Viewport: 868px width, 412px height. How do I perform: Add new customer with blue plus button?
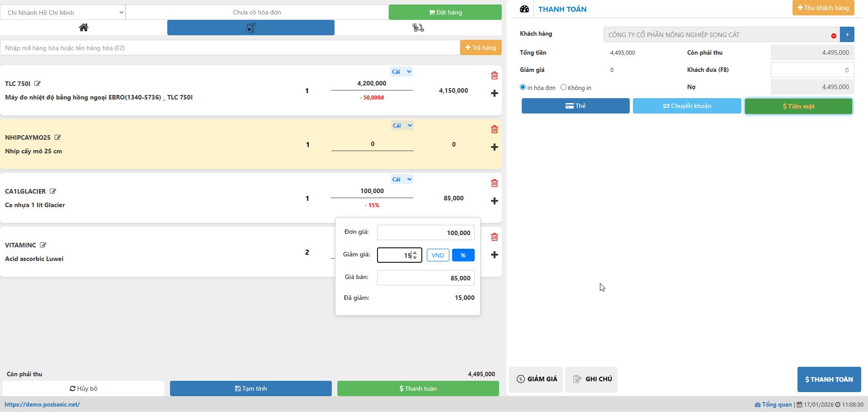pos(847,34)
